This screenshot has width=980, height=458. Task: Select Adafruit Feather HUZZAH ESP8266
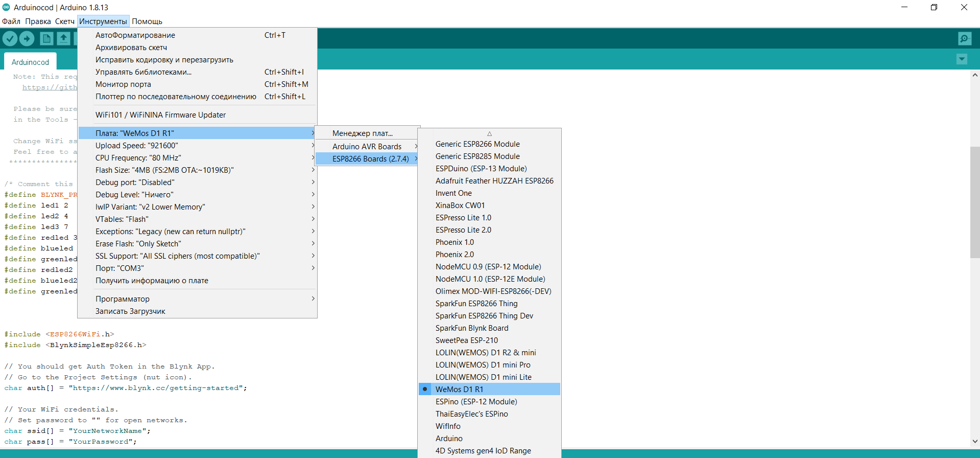tap(489, 181)
